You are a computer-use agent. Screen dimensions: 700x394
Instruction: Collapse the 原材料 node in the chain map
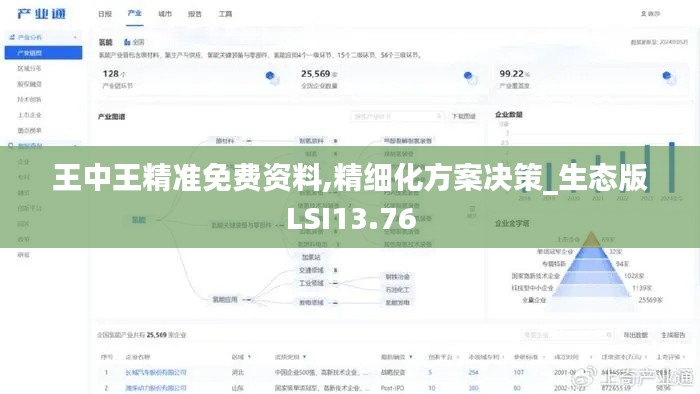[249, 141]
